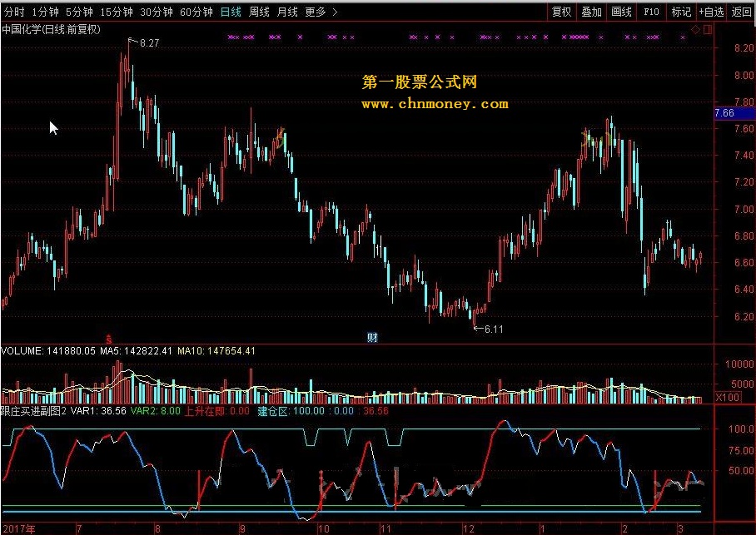Click the 10000 volume axis label
Screen dimensions: 756x535
coord(739,364)
